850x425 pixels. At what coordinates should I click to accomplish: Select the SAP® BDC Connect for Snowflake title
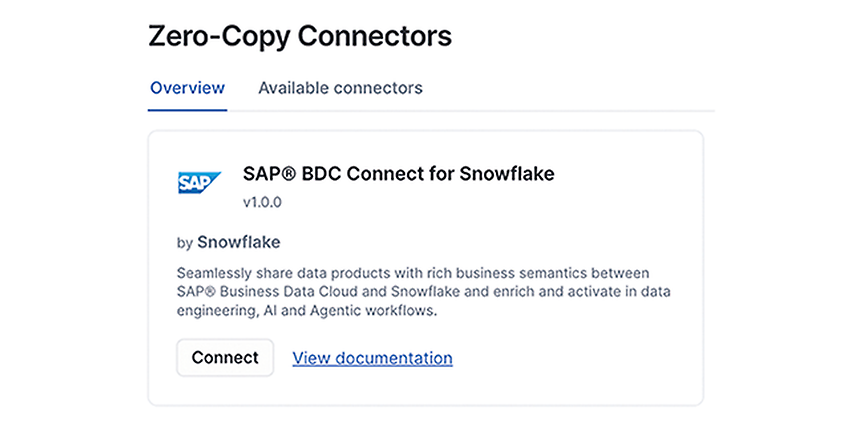tap(398, 174)
